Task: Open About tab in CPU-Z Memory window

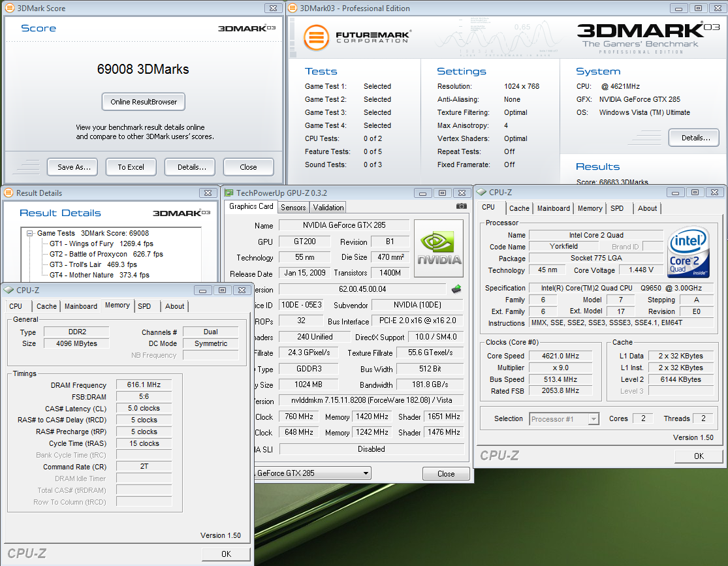Action: tap(174, 306)
